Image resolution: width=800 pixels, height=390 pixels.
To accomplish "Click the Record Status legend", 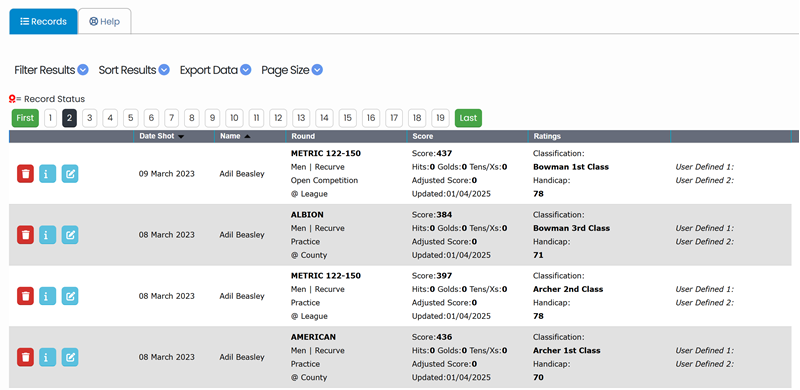I will pos(47,99).
